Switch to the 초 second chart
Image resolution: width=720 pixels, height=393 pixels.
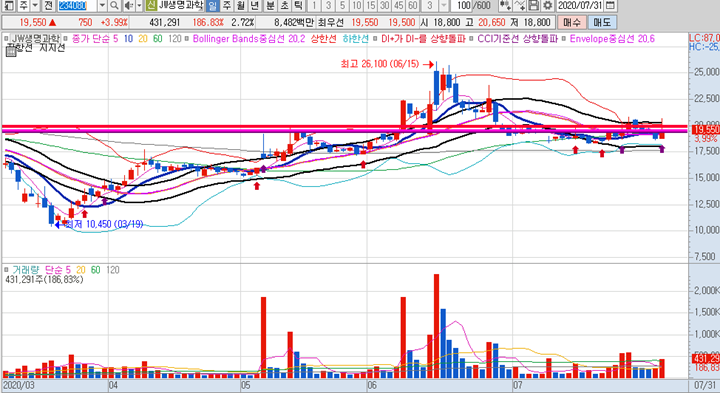point(285,6)
